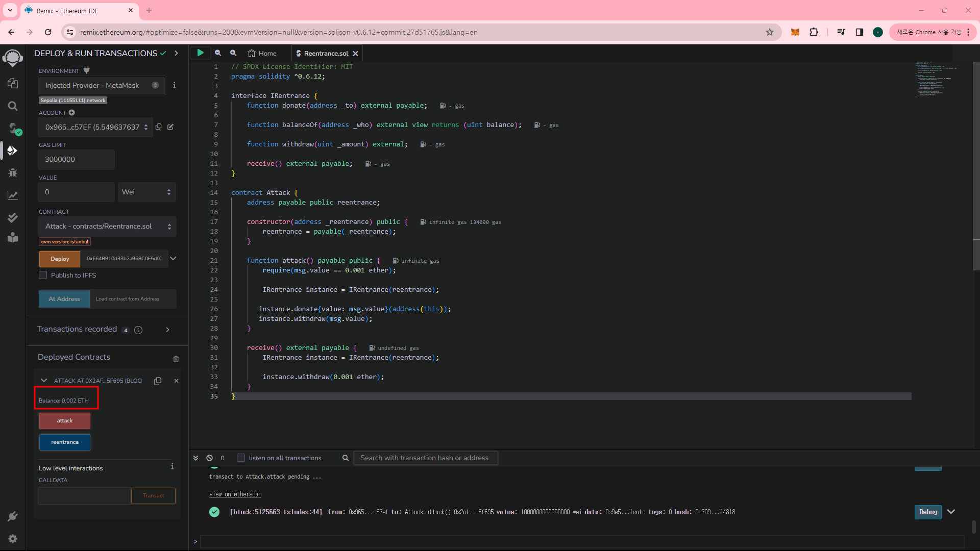Close the Reentrance.sol tab

(356, 54)
